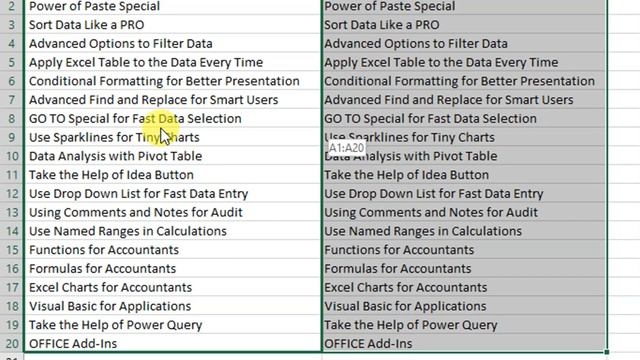Click gray-shaded cell 'Take the Help of Power Query'
Image resolution: width=640 pixels, height=360 pixels.
[464, 325]
